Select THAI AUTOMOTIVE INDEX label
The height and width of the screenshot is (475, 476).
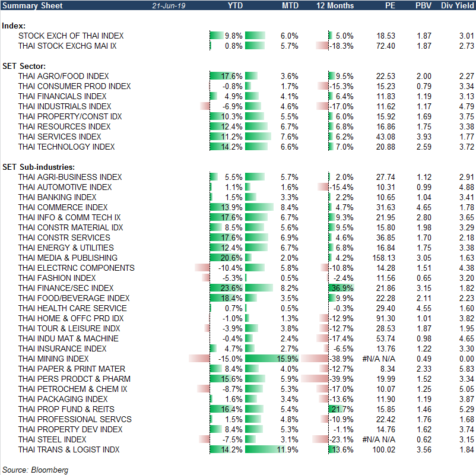pos(65,187)
